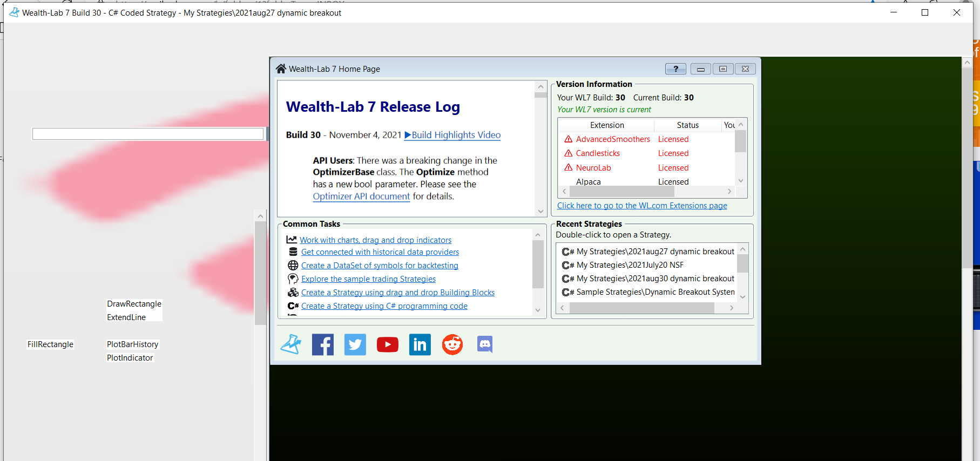980x461 pixels.
Task: Select PlotIndicator in left list
Action: (130, 357)
